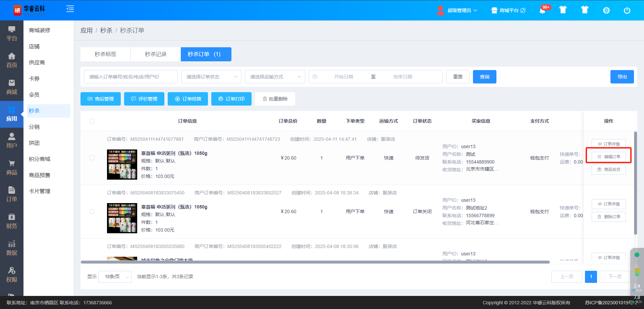
Task: Open the 商品 cart icon in sidebar
Action: pyautogui.click(x=12, y=168)
